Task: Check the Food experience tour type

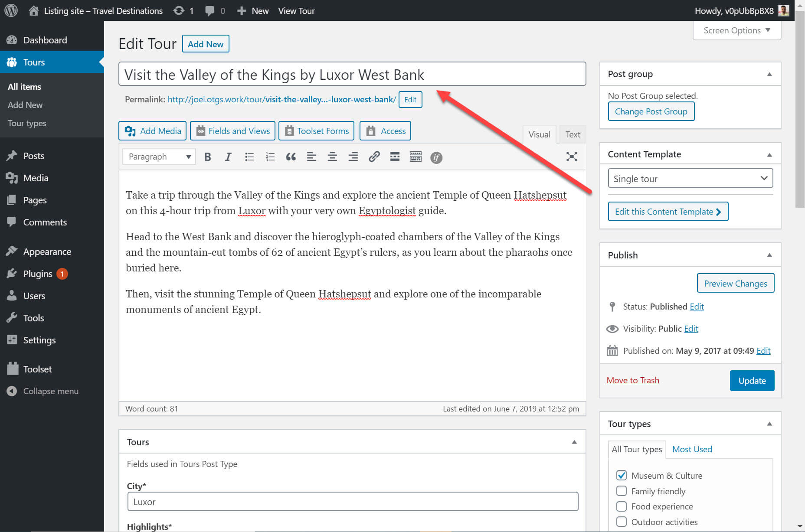Action: coord(621,506)
